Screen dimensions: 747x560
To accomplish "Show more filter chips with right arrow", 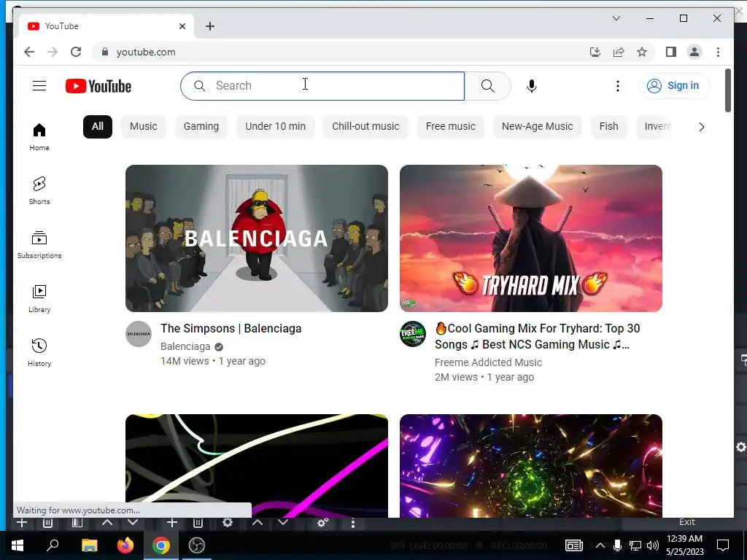I will pyautogui.click(x=701, y=127).
